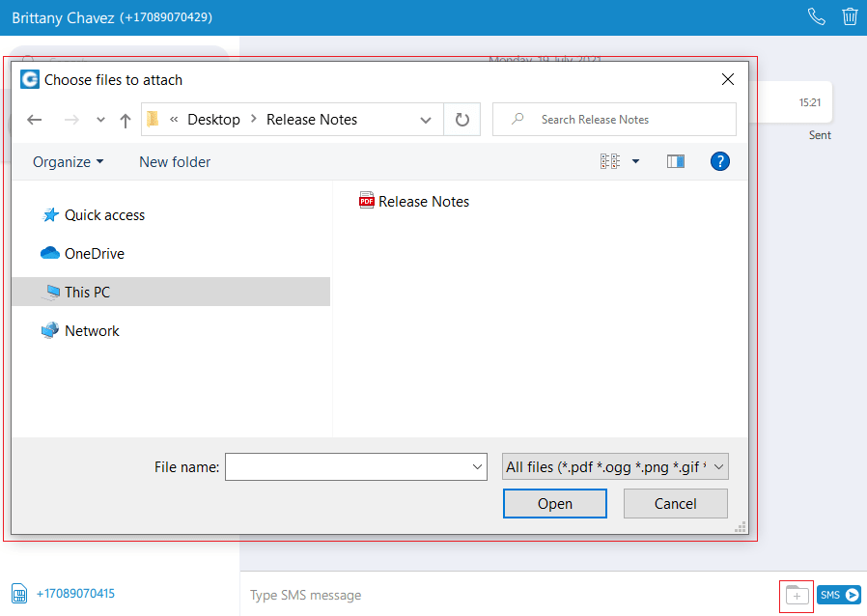The height and width of the screenshot is (616, 867).
Task: Click Desktop in the address path
Action: tap(213, 120)
